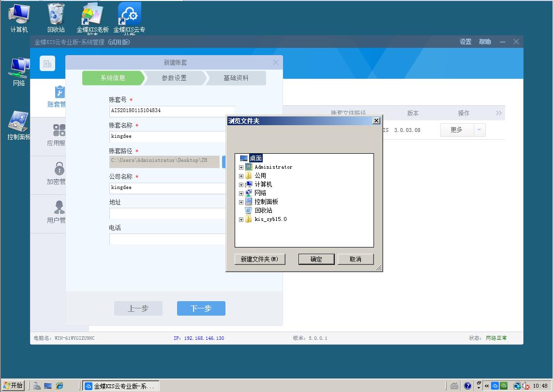Close the 浏览文件夹 dialog

[376, 121]
